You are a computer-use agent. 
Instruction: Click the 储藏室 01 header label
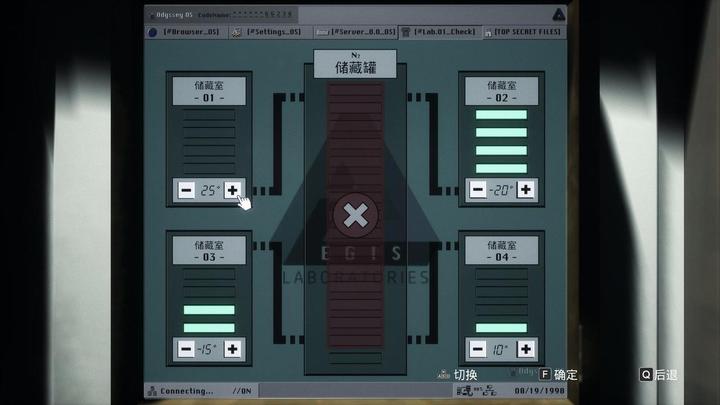point(209,91)
